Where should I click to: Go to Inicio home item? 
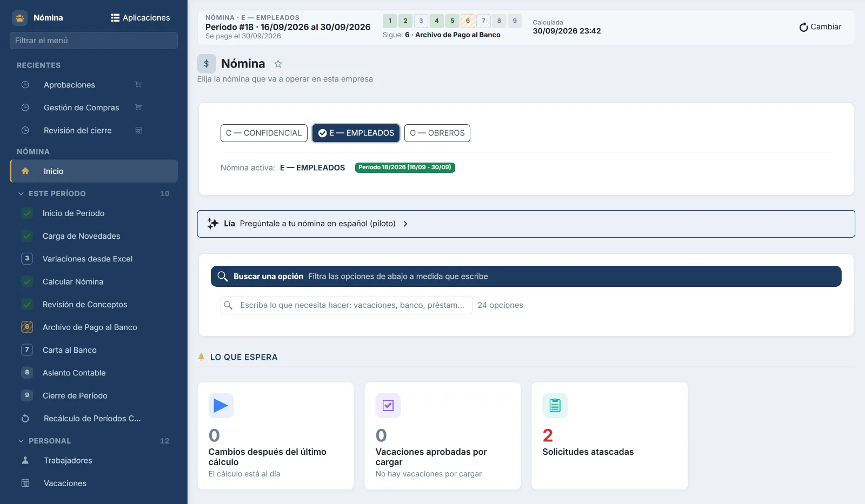[94, 171]
